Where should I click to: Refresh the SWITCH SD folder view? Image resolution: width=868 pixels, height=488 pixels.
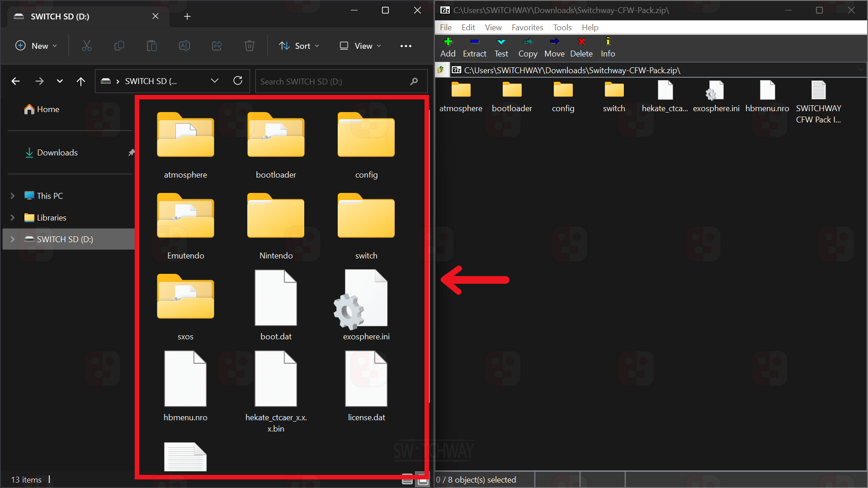[238, 81]
